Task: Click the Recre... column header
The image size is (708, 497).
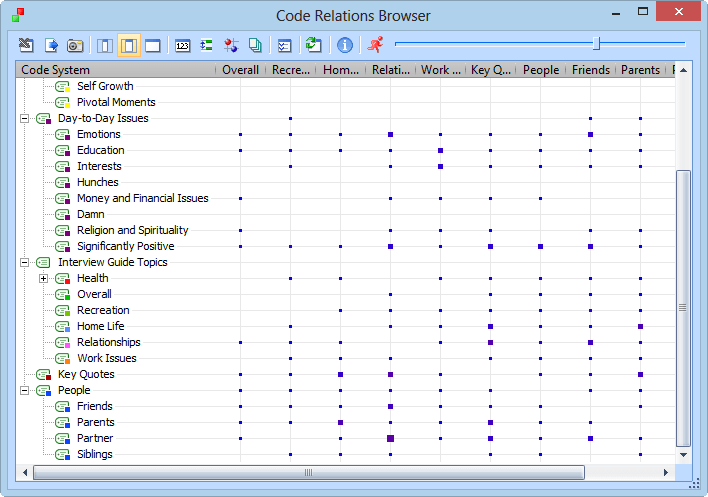Action: pyautogui.click(x=290, y=70)
